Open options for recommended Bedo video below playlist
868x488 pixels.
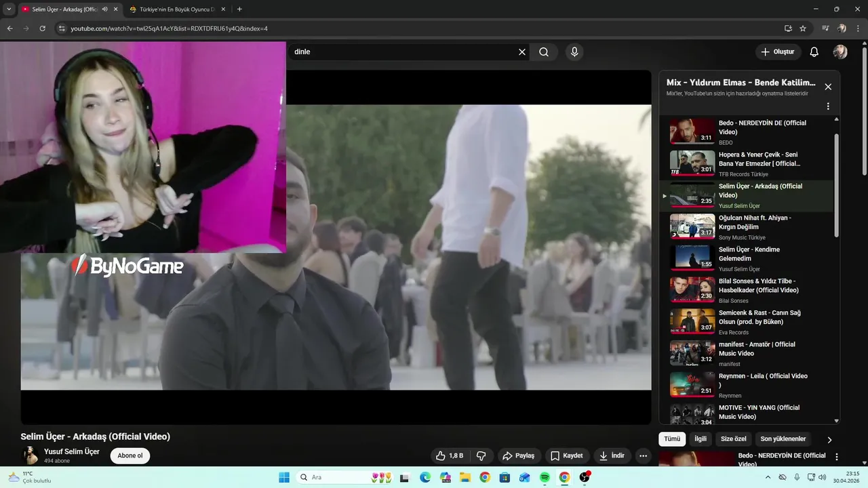coord(836,457)
